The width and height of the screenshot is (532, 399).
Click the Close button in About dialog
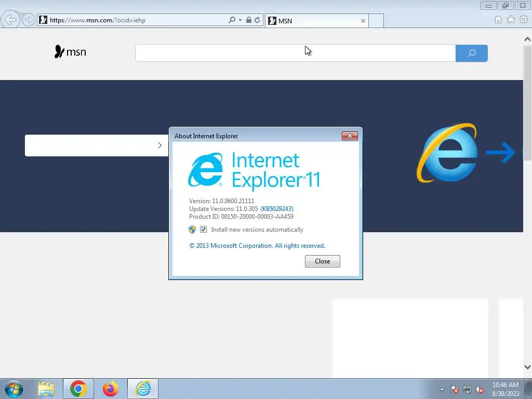(322, 261)
